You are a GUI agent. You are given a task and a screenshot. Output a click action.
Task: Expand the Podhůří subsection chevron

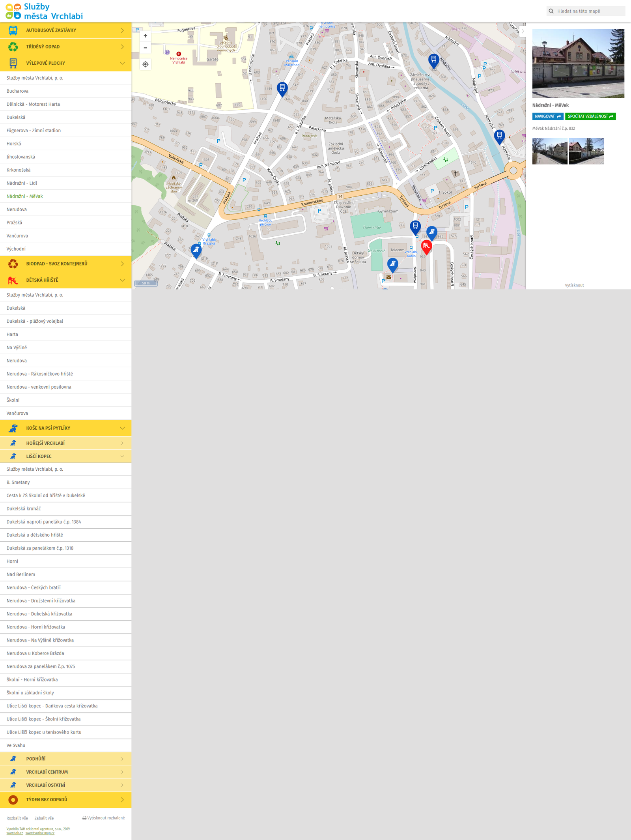click(x=122, y=759)
